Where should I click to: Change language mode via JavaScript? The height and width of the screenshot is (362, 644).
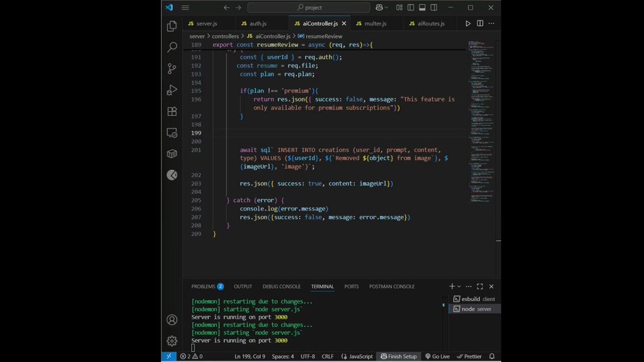tap(357, 356)
